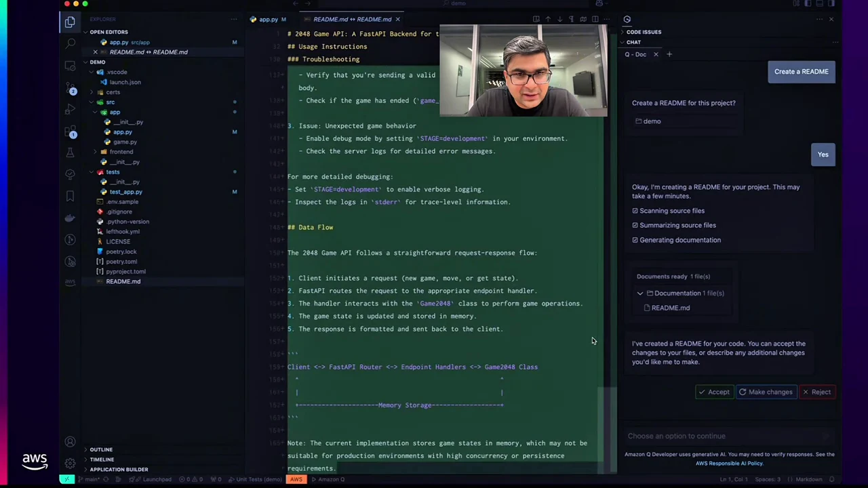Open the Manage settings gear
Viewport: 868px width, 488px height.
tap(70, 464)
